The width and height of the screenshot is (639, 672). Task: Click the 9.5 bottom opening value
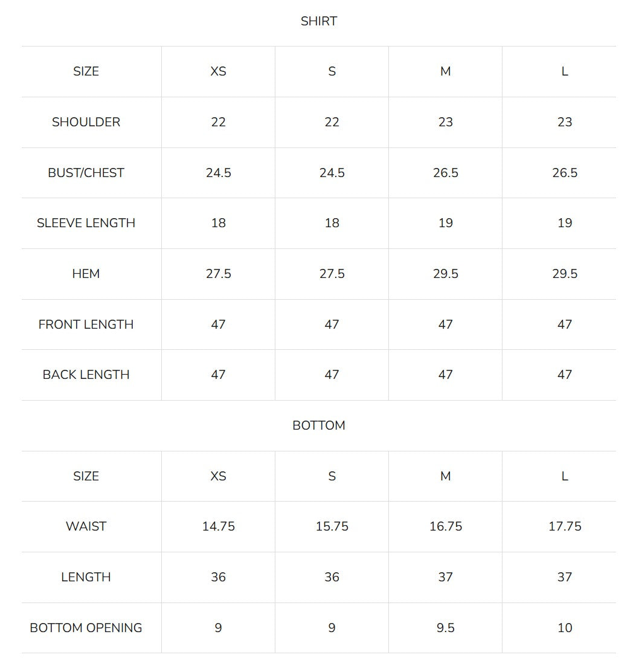click(x=445, y=628)
